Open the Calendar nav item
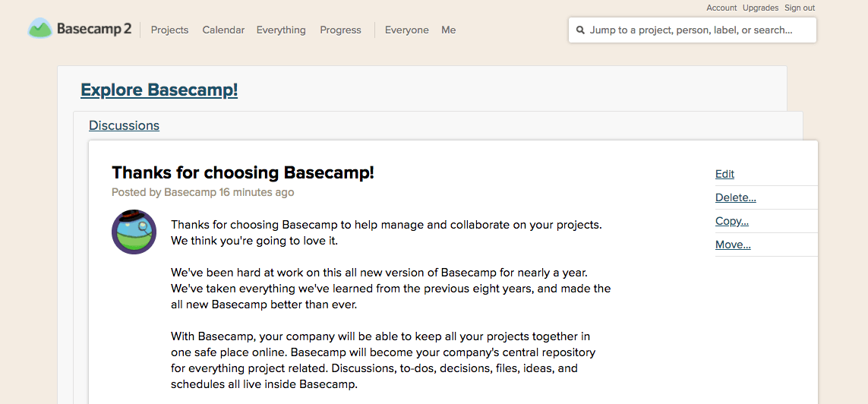This screenshot has height=404, width=868. click(223, 30)
